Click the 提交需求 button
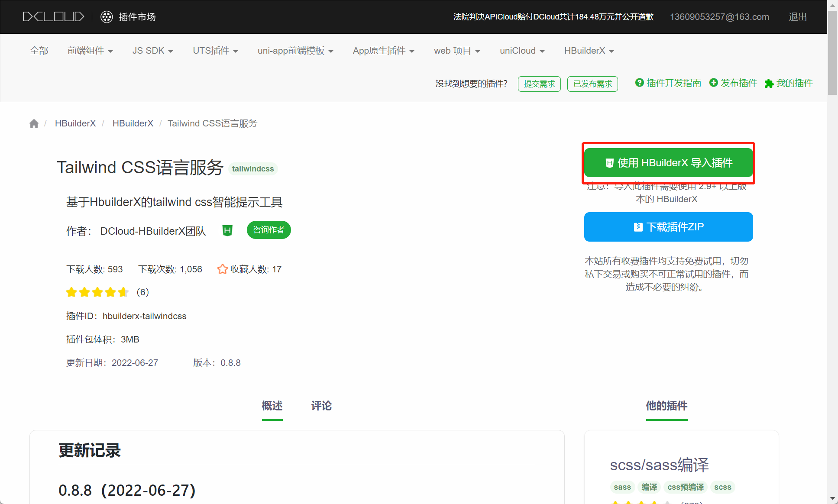Screen dimensions: 838x504 [x=539, y=84]
